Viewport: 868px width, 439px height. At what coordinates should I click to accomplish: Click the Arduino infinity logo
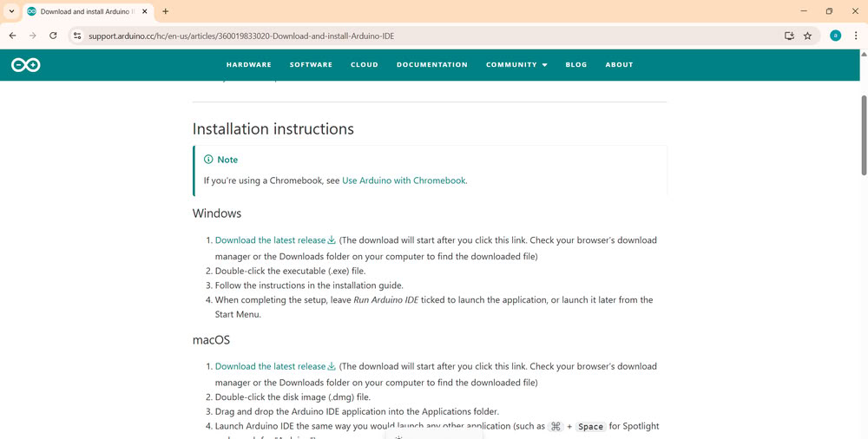(25, 65)
